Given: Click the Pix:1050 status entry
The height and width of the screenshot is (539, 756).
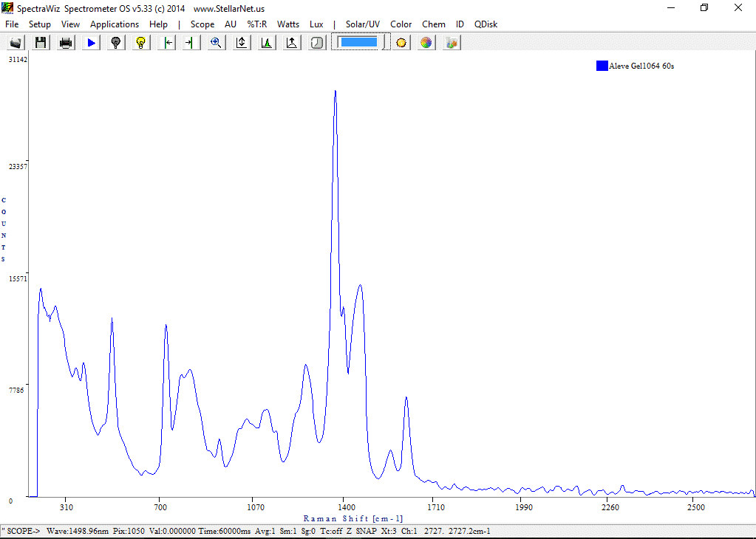Looking at the screenshot, I should click(x=129, y=531).
